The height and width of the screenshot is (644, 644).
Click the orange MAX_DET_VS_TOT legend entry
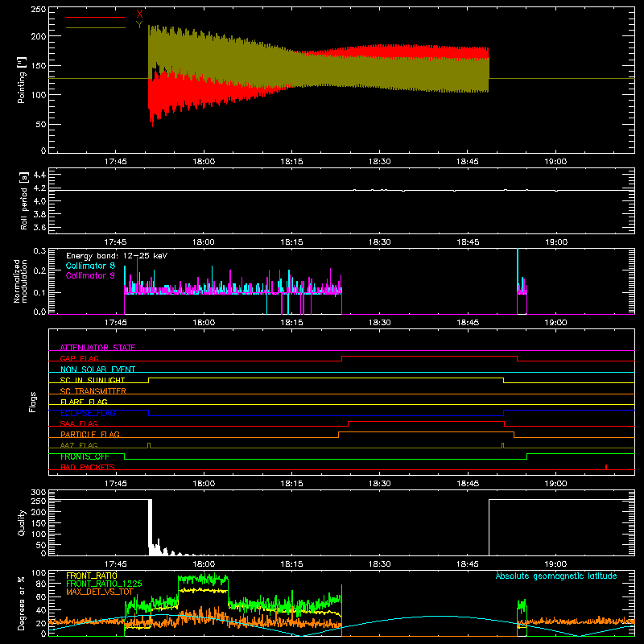coord(100,592)
